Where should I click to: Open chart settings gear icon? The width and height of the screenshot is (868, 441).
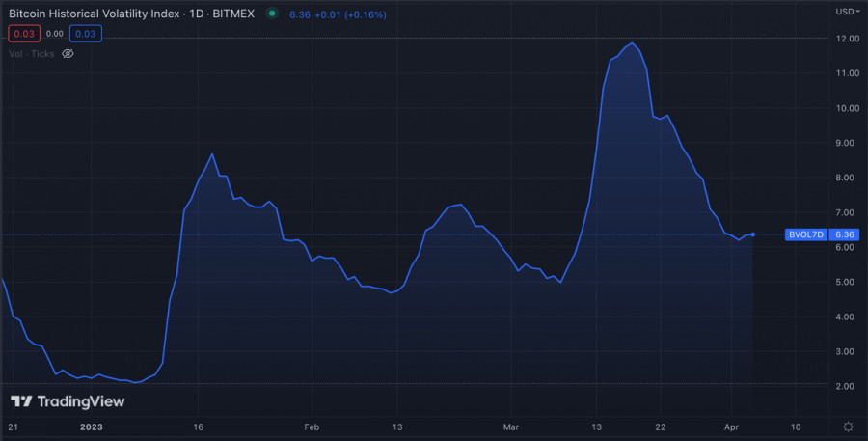847,427
